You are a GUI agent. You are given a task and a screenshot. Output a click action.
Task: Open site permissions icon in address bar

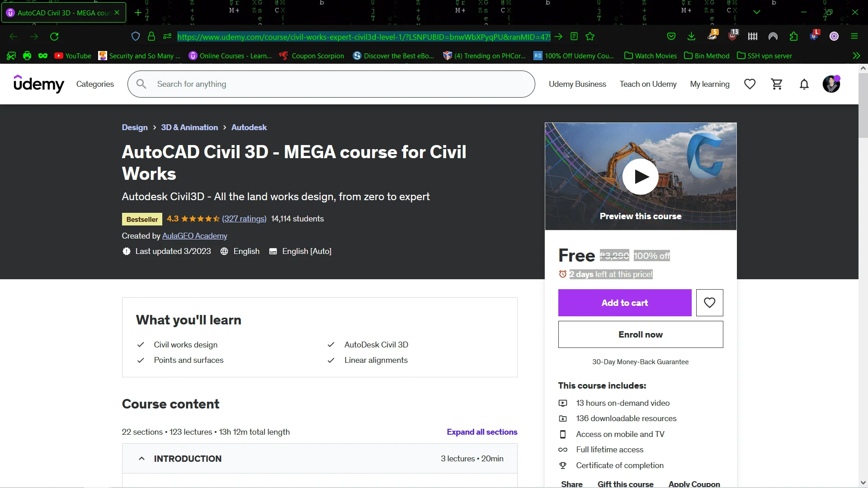(167, 37)
